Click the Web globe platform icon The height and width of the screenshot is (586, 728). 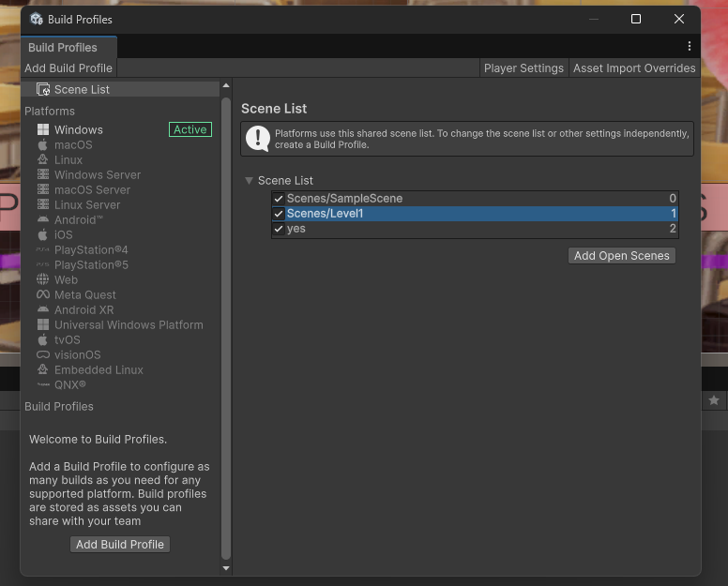click(43, 280)
